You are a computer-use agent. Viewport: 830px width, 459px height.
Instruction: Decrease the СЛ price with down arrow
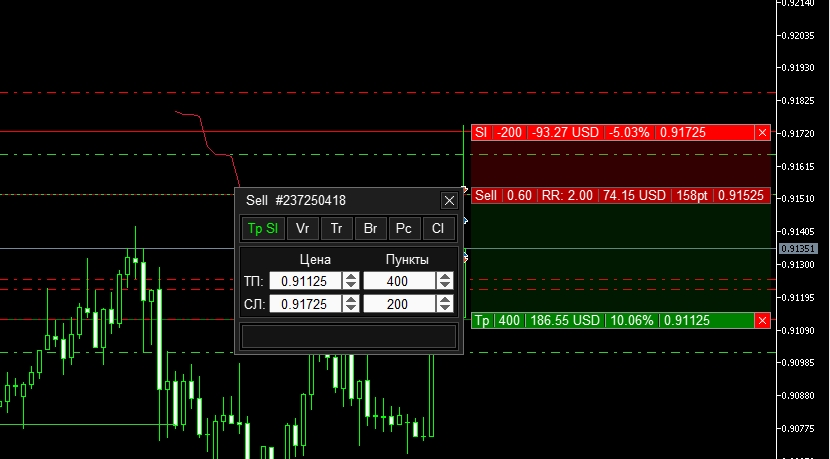click(x=351, y=308)
